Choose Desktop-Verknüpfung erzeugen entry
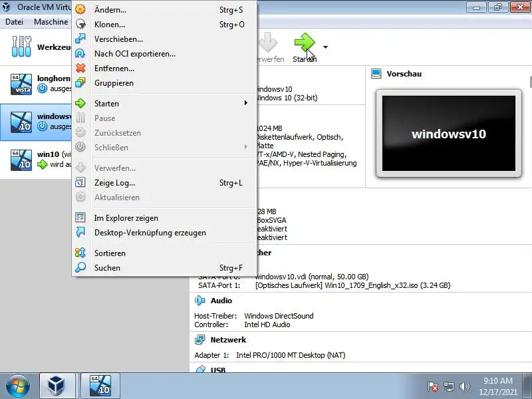The height and width of the screenshot is (399, 532). click(164, 233)
